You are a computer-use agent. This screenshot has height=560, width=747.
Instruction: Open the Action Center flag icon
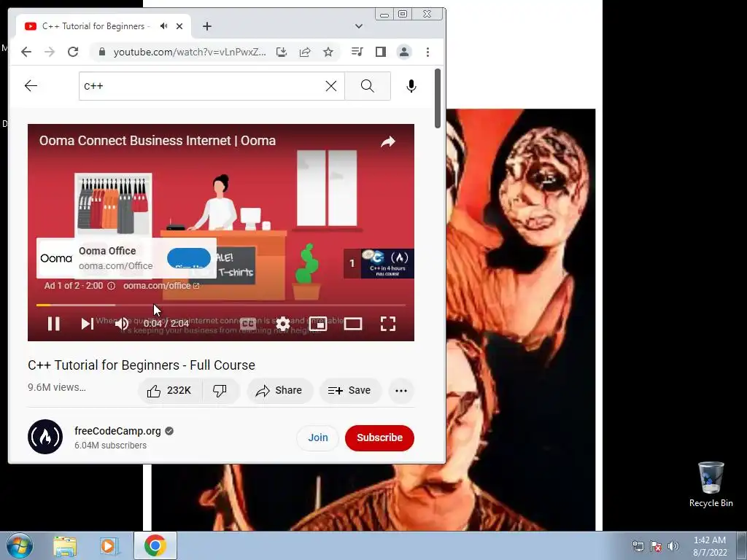click(656, 546)
